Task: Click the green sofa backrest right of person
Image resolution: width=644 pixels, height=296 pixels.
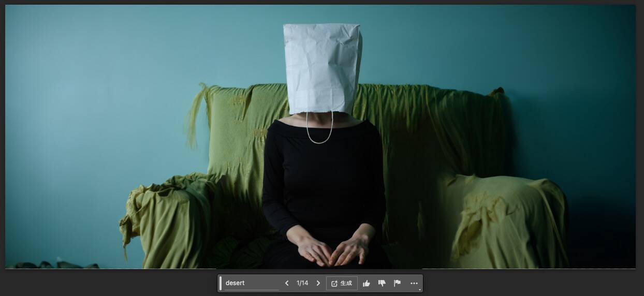Action: point(430,129)
